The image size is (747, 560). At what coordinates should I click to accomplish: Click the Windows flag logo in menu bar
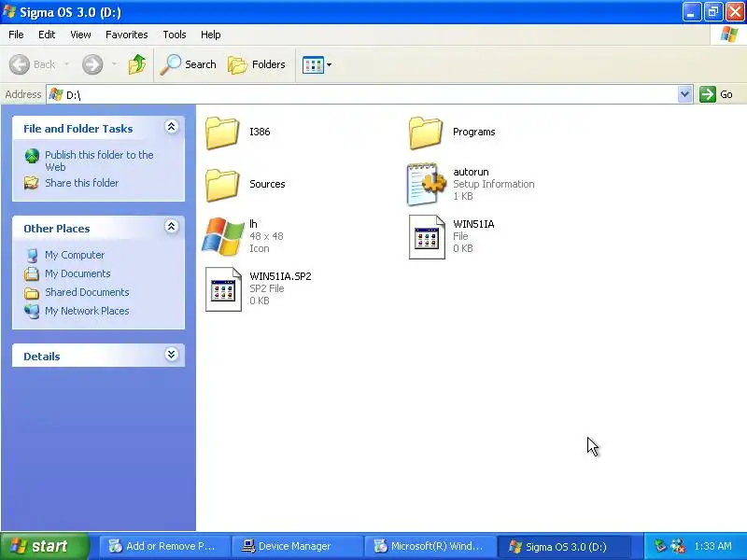pos(729,35)
